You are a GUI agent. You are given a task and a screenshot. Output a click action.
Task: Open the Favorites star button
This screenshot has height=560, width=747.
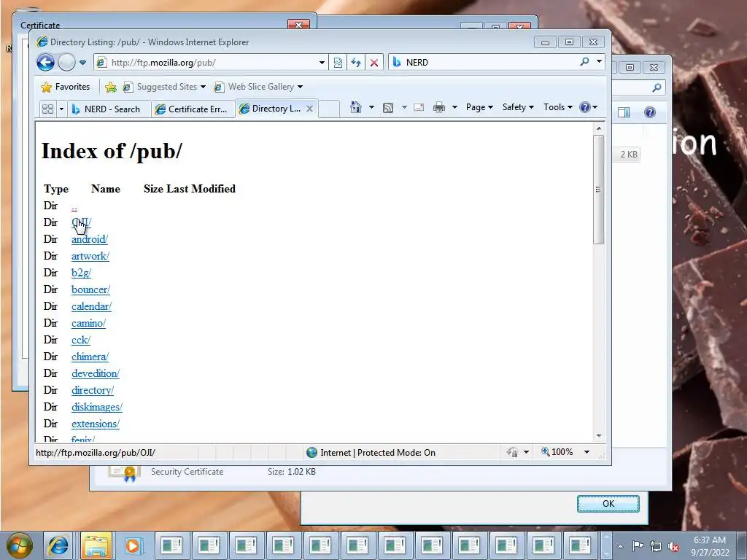click(x=65, y=87)
